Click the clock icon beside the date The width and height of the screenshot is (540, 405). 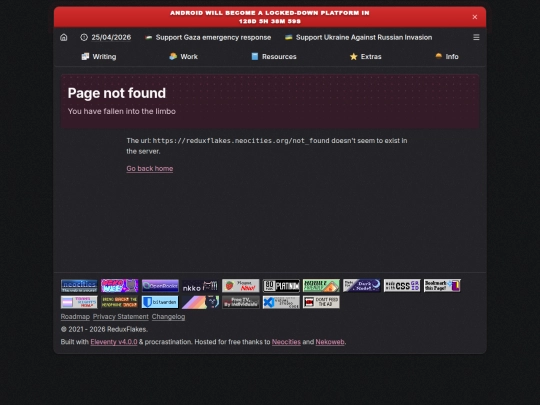coord(84,37)
